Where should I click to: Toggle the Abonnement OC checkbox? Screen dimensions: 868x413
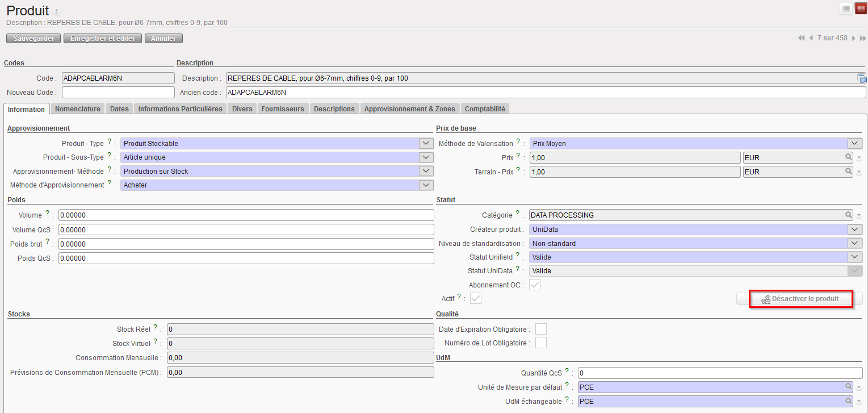click(x=535, y=285)
